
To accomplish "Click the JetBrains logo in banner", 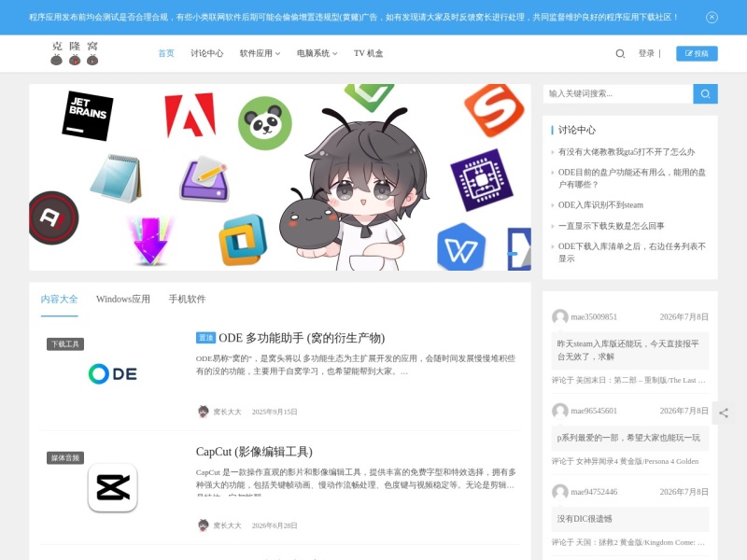I will pyautogui.click(x=88, y=116).
